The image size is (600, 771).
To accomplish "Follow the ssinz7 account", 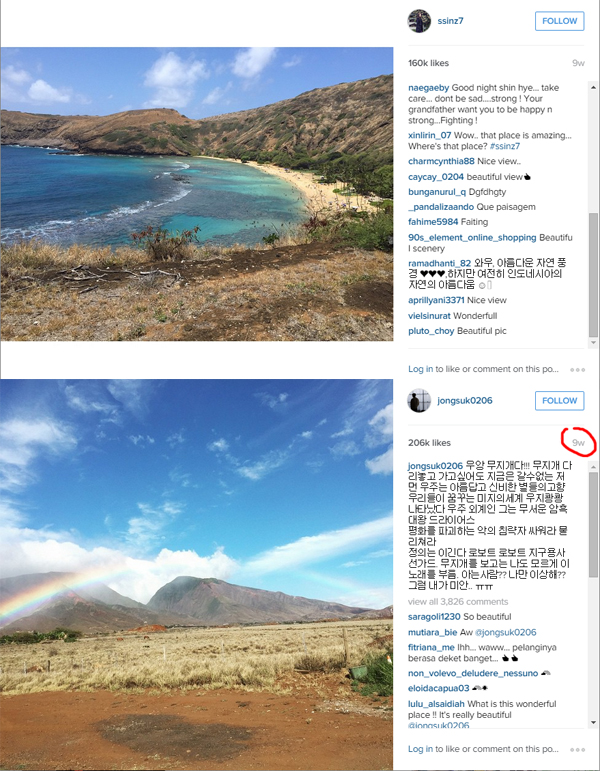I will coord(560,21).
